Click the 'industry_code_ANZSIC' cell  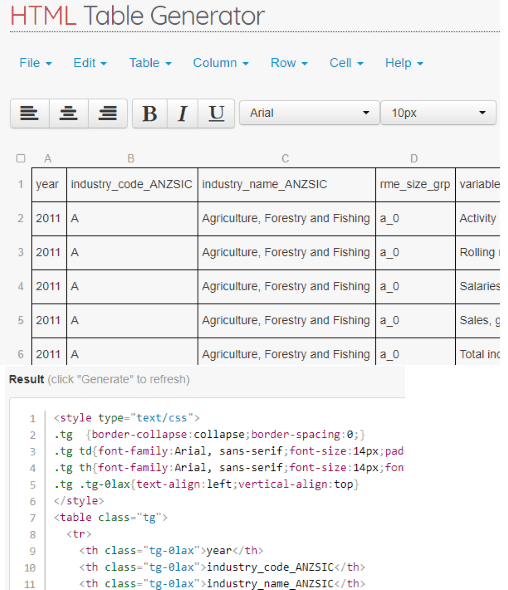click(x=132, y=184)
